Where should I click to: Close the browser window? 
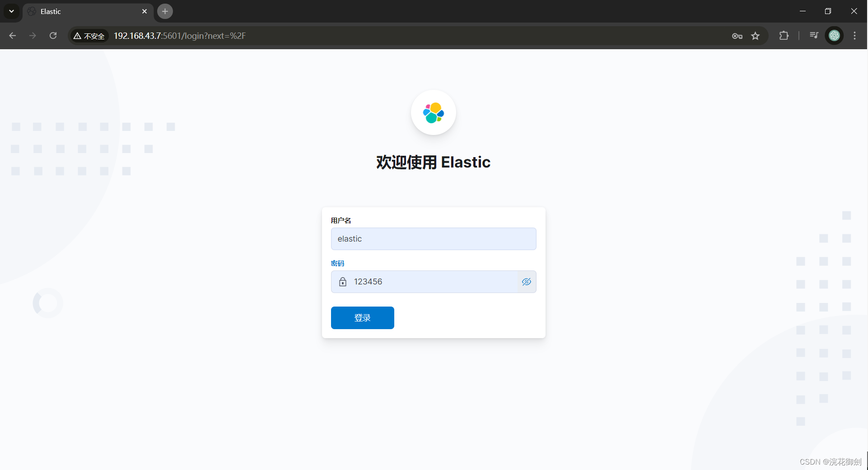[854, 11]
